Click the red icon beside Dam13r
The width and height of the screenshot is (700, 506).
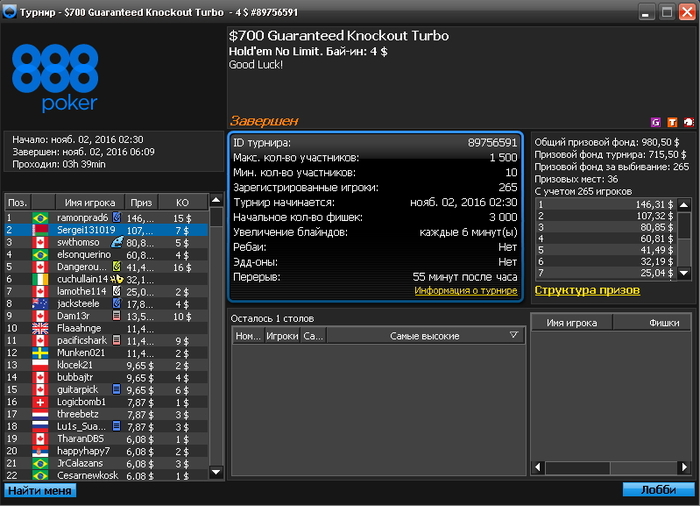click(x=117, y=316)
